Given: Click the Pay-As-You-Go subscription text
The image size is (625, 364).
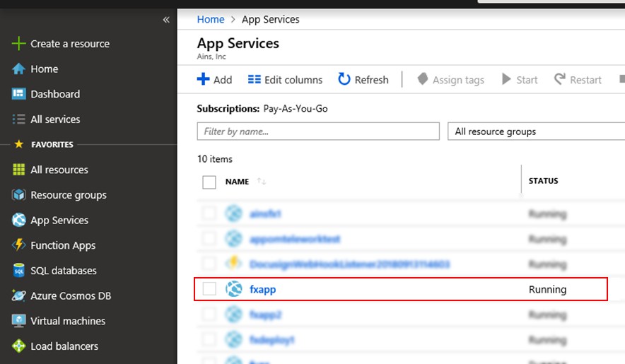Looking at the screenshot, I should pyautogui.click(x=296, y=108).
